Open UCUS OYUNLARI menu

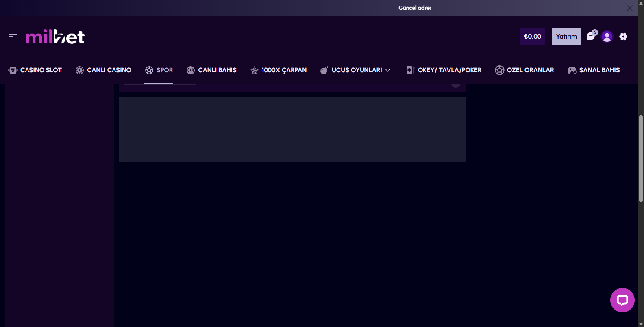355,70
